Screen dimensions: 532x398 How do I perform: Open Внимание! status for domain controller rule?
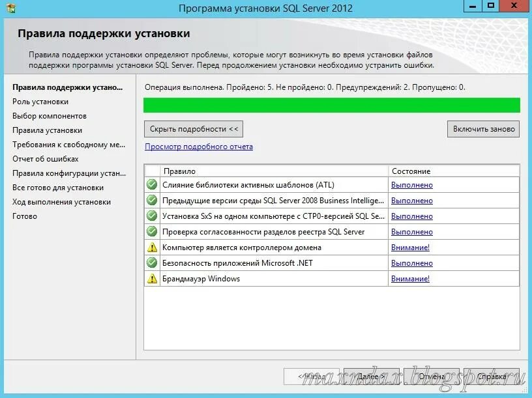(410, 248)
